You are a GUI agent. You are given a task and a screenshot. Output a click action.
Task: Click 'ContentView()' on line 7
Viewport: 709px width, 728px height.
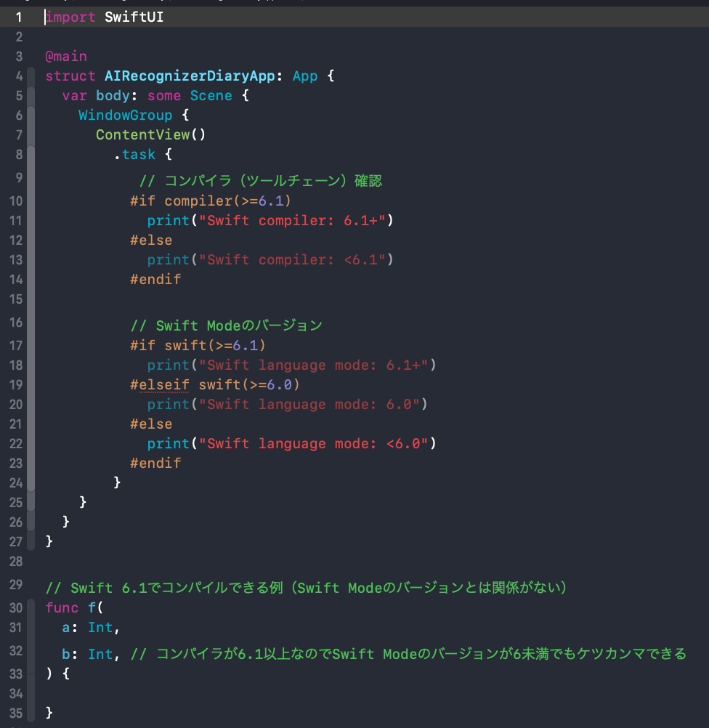tap(150, 134)
